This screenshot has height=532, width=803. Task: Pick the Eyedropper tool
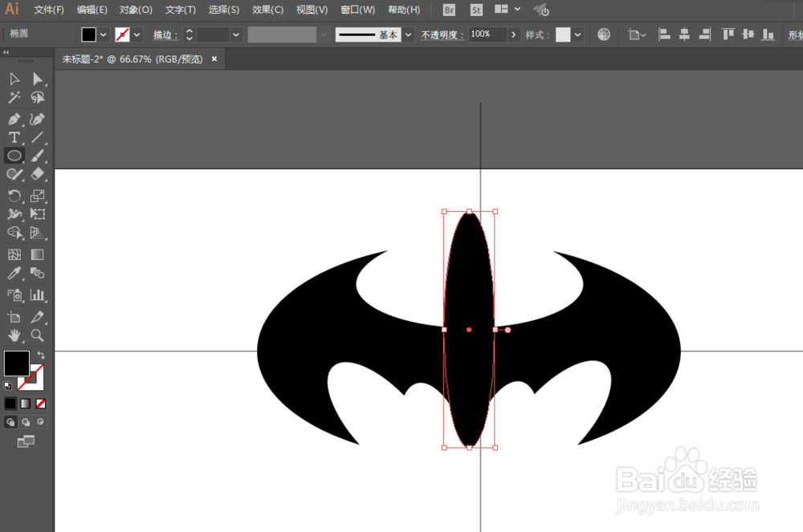[14, 273]
